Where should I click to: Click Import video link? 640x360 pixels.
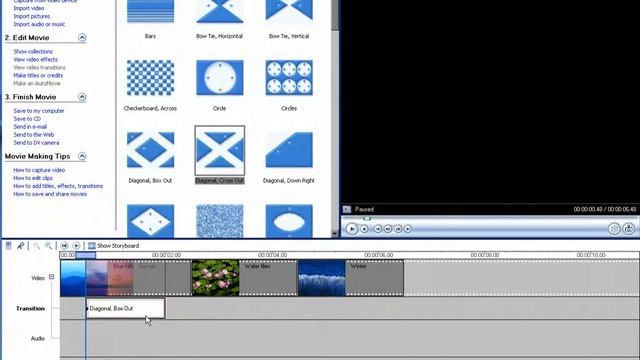pyautogui.click(x=29, y=8)
